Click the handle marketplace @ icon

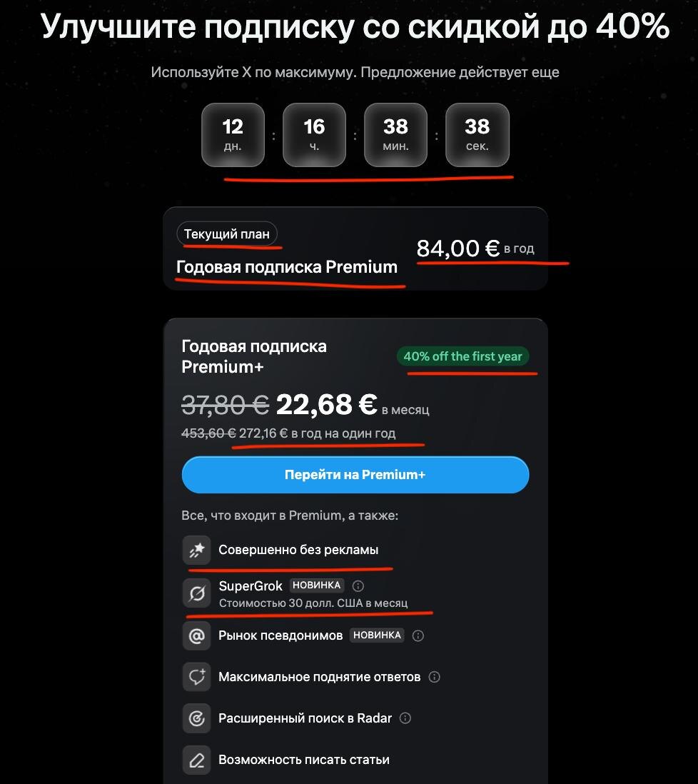[196, 635]
